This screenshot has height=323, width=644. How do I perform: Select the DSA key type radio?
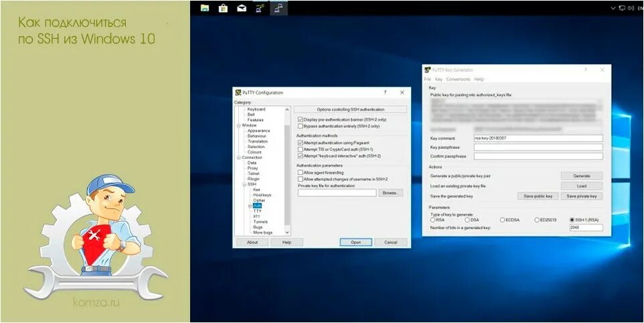[467, 220]
